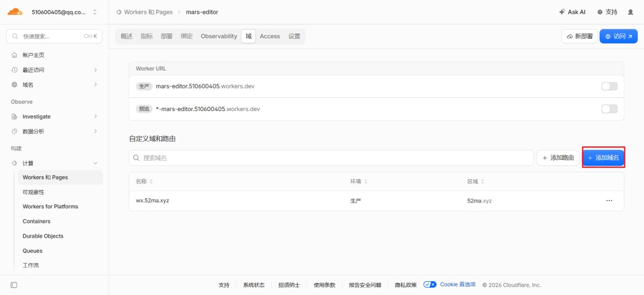Switch to the 设置 tab
The height and width of the screenshot is (295, 644).
point(294,36)
